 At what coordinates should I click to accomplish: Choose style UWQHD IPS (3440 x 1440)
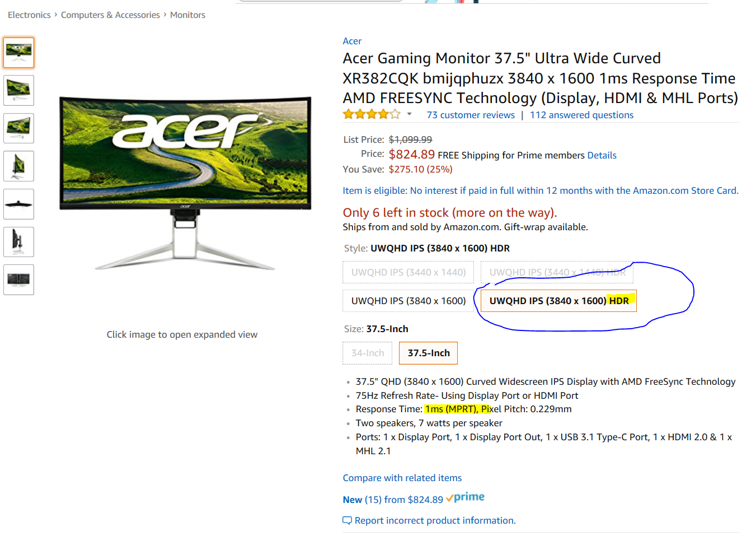coord(408,272)
